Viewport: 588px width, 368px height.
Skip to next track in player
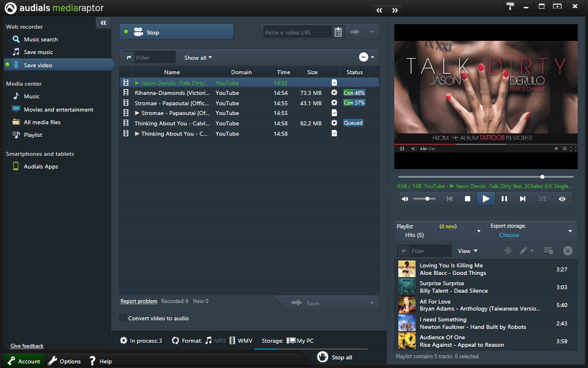[522, 199]
